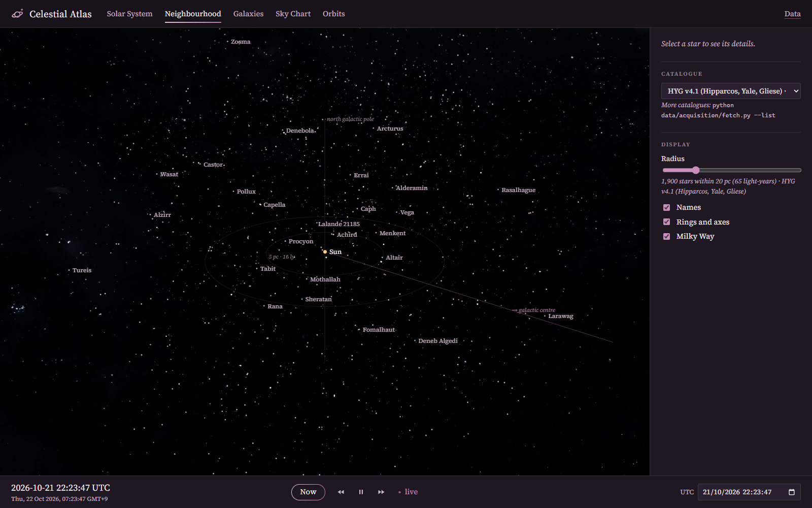Select the star Vega
Viewport: 812px width, 508px height.
point(407,212)
